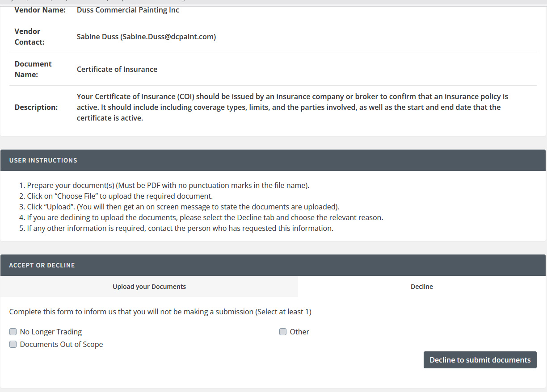Enable the Documents Out of Scope checkbox
547x392 pixels.
13,344
